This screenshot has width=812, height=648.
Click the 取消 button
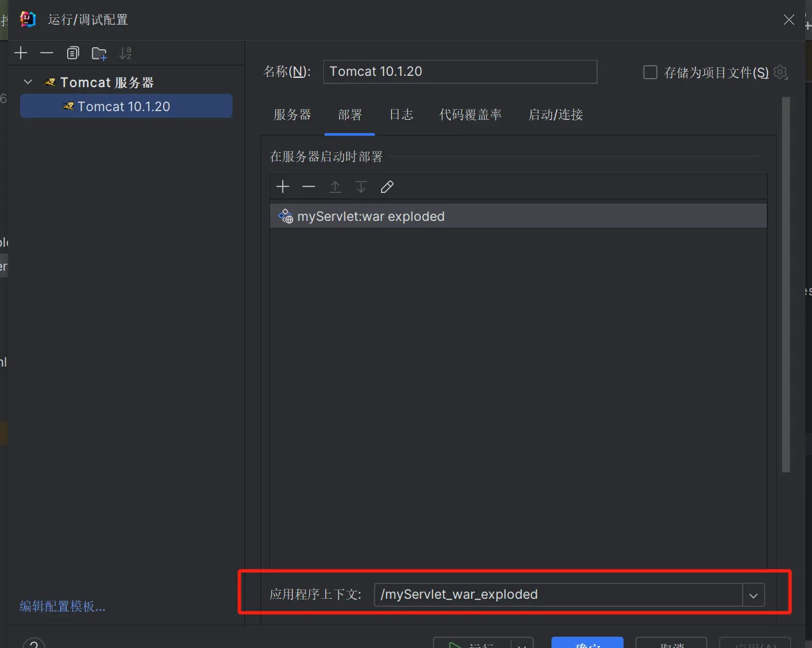point(671,643)
